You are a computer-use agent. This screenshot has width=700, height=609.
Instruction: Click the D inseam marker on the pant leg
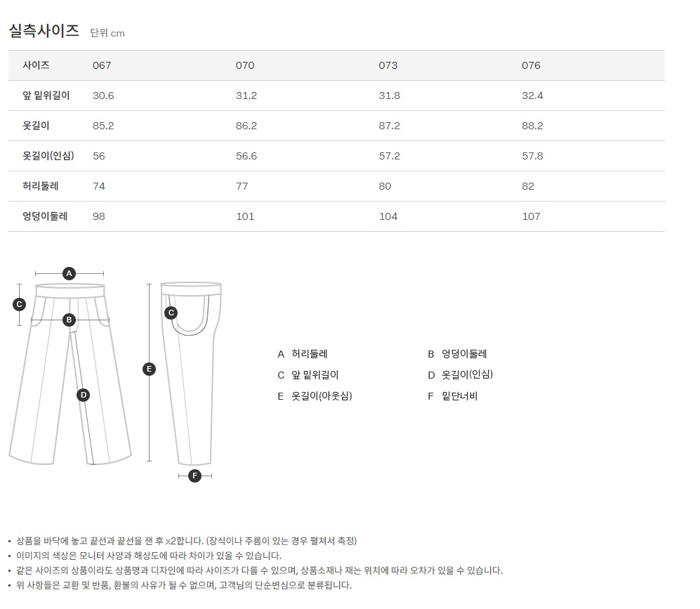(x=83, y=395)
